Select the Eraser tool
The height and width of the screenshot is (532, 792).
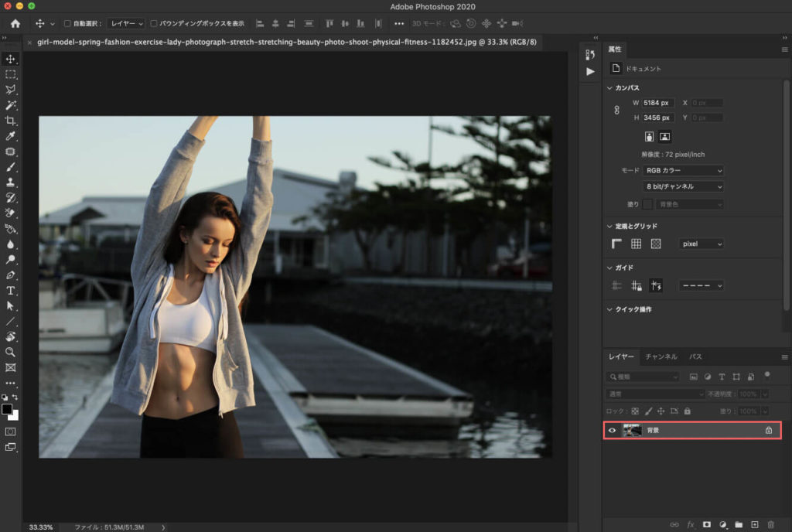(10, 213)
